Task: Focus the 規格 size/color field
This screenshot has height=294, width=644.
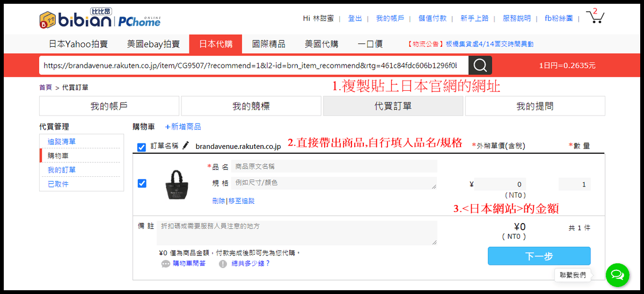Action: coord(334,183)
